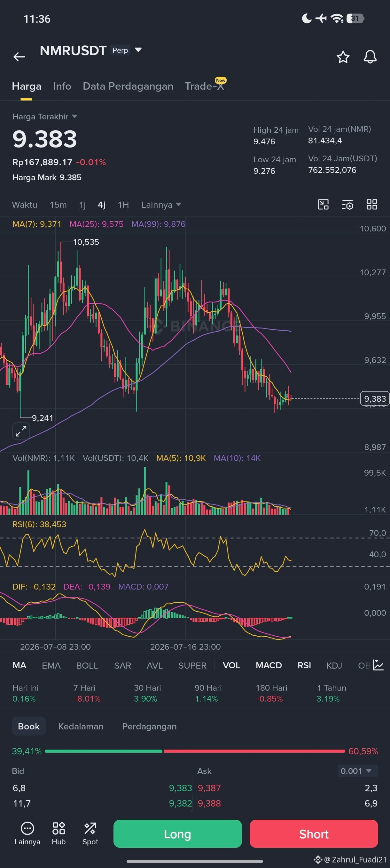This screenshot has height=868, width=390.
Task: Toggle BOLL indicator
Action: [x=87, y=665]
